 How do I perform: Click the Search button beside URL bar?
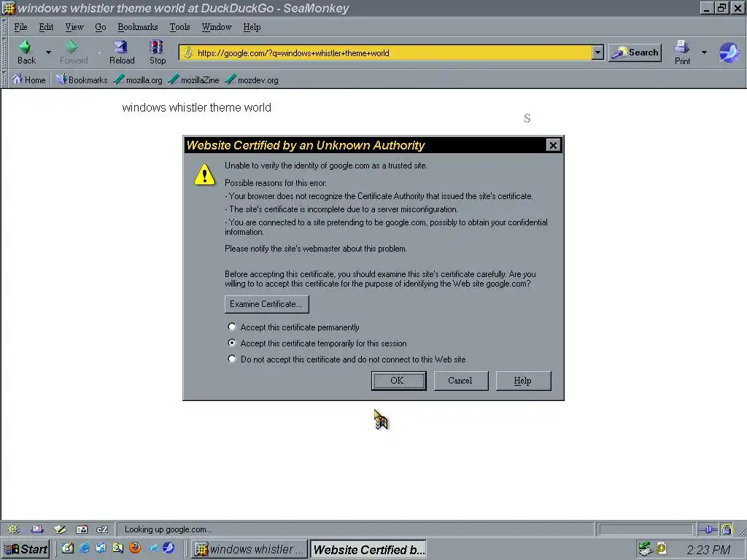[635, 52]
